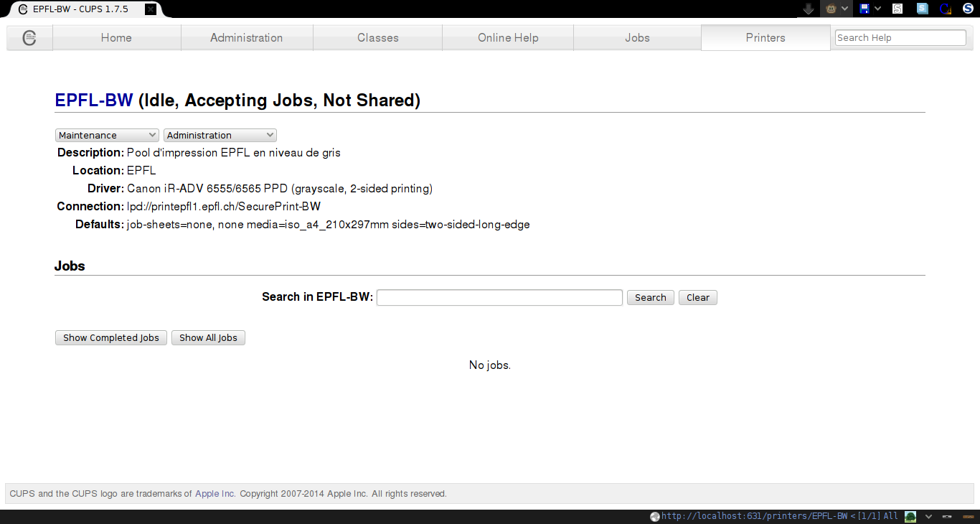
Task: Click the white S-on-blue-circle icon at far right
Action: click(968, 9)
